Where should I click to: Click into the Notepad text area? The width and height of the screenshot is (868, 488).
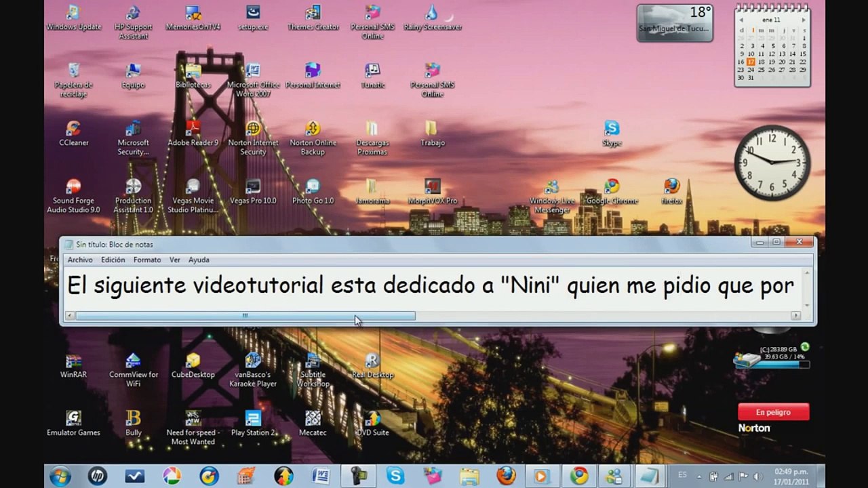point(433,287)
